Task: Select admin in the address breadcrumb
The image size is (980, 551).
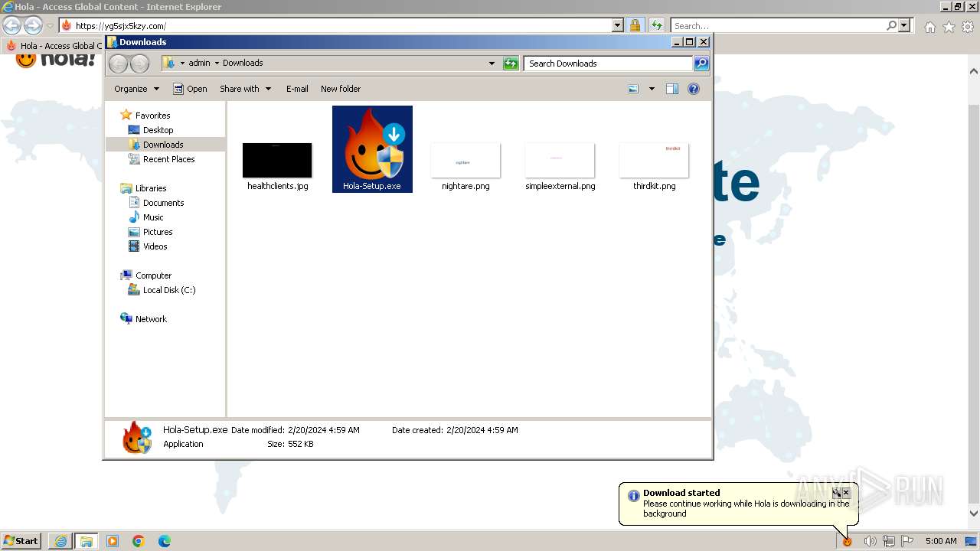Action: (x=199, y=64)
